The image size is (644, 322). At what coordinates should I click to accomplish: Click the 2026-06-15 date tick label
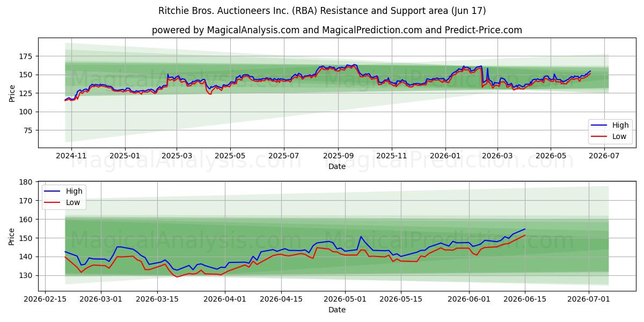point(525,298)
